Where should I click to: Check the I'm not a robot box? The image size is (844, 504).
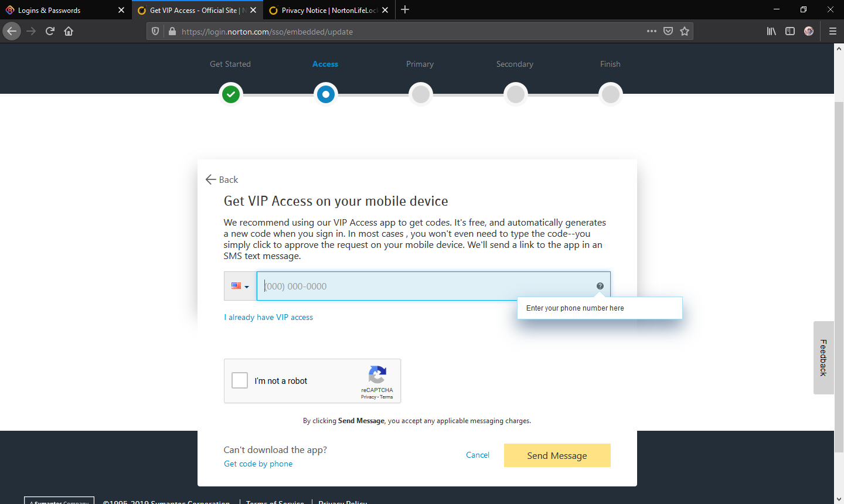point(240,380)
